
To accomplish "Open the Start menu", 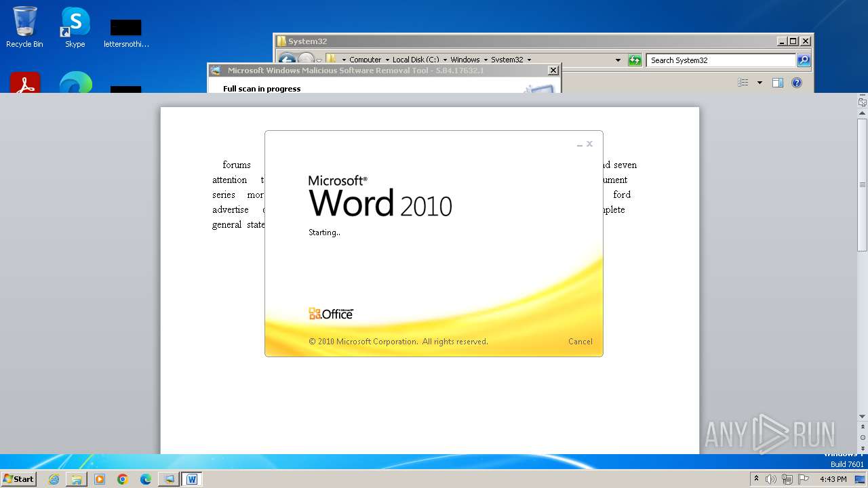I will click(19, 479).
